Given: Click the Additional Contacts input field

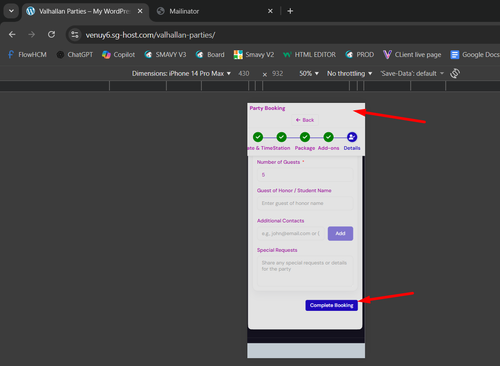Looking at the screenshot, I should point(291,234).
